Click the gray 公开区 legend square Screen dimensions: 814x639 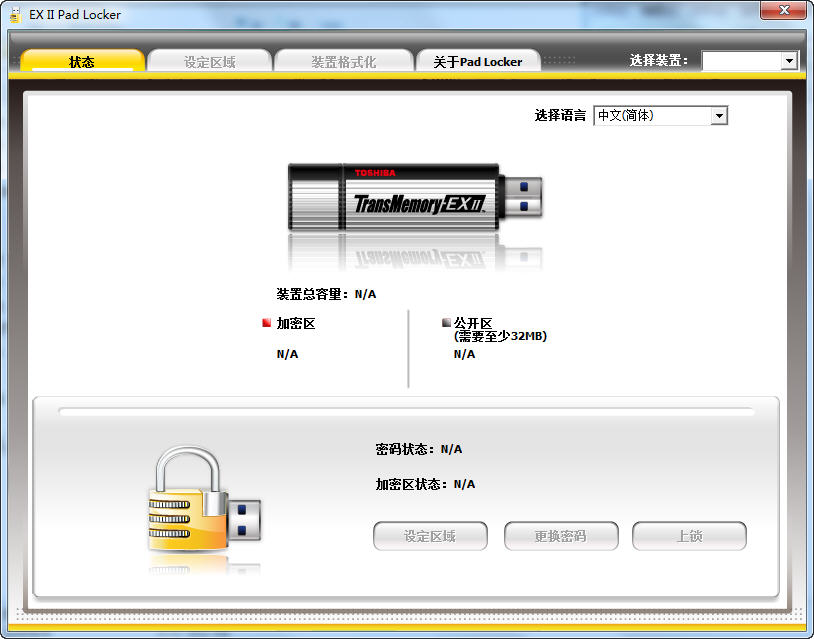[446, 323]
